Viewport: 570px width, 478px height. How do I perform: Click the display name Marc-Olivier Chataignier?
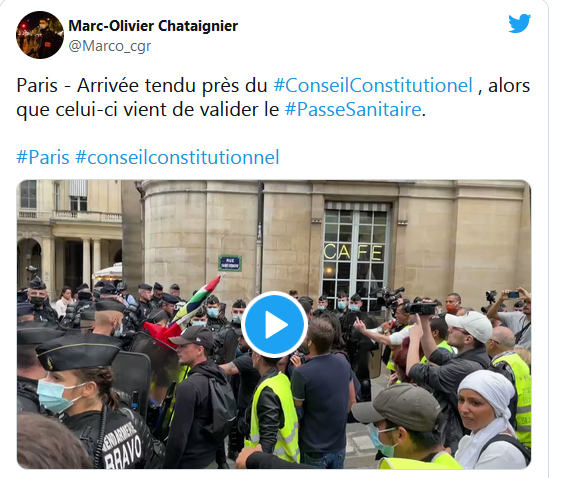[153, 26]
